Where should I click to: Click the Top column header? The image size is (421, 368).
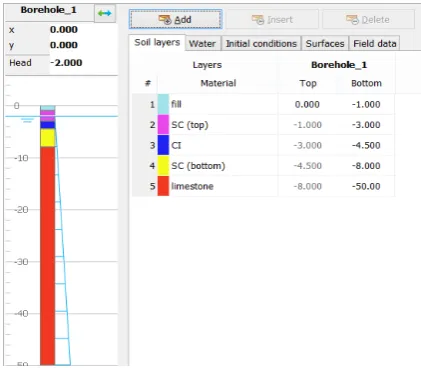(308, 83)
